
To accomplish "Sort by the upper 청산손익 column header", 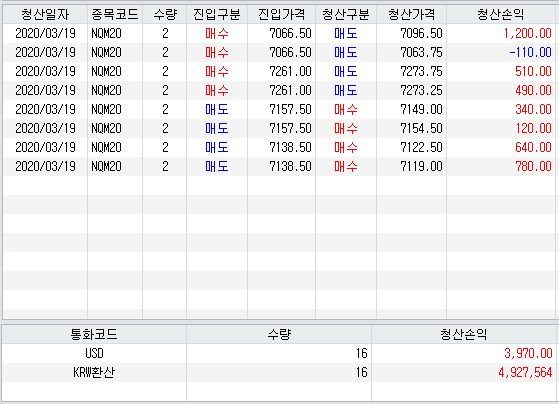I will coord(501,15).
